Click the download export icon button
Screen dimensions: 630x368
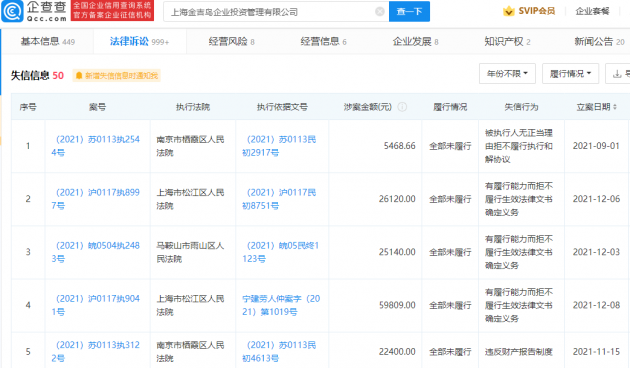[618, 74]
